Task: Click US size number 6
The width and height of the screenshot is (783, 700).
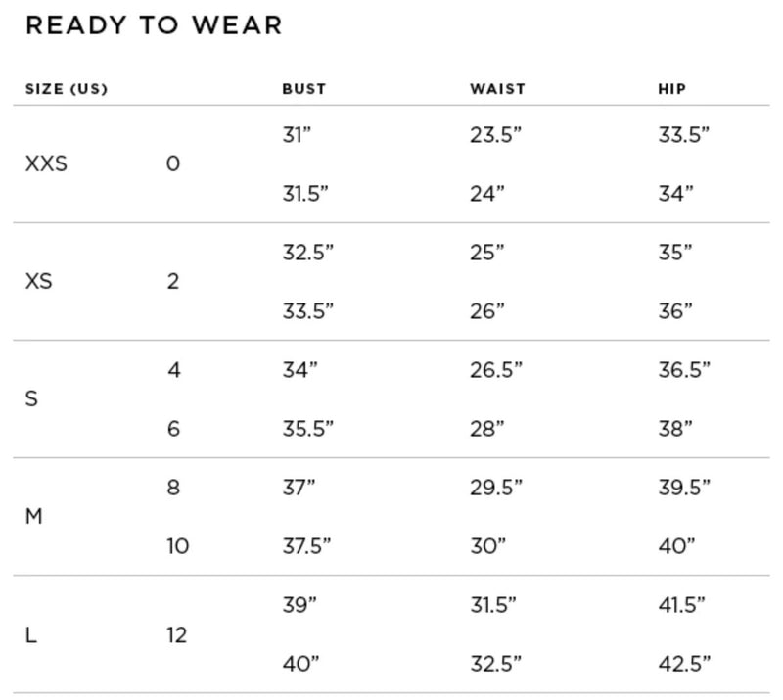Action: pyautogui.click(x=173, y=429)
